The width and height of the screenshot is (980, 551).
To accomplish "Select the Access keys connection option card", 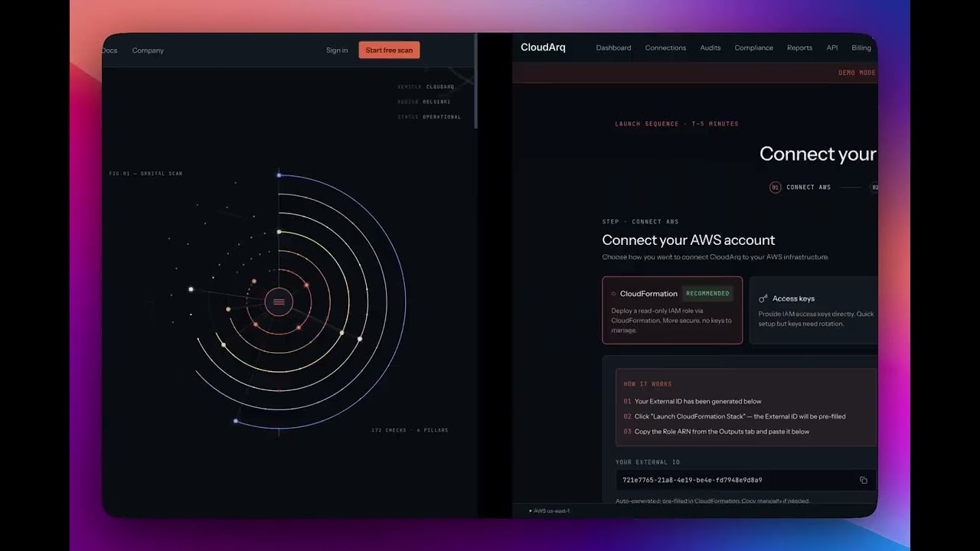I will (813, 310).
